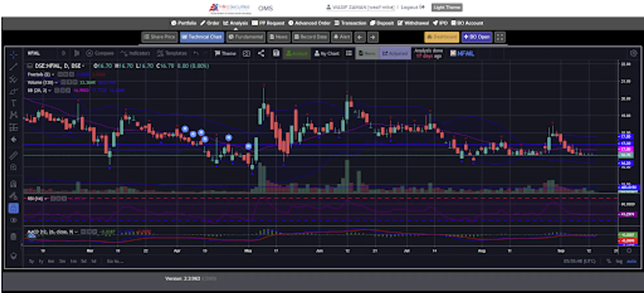The width and height of the screenshot is (644, 293).
Task: Pick the text annotation tool
Action: coord(13,103)
